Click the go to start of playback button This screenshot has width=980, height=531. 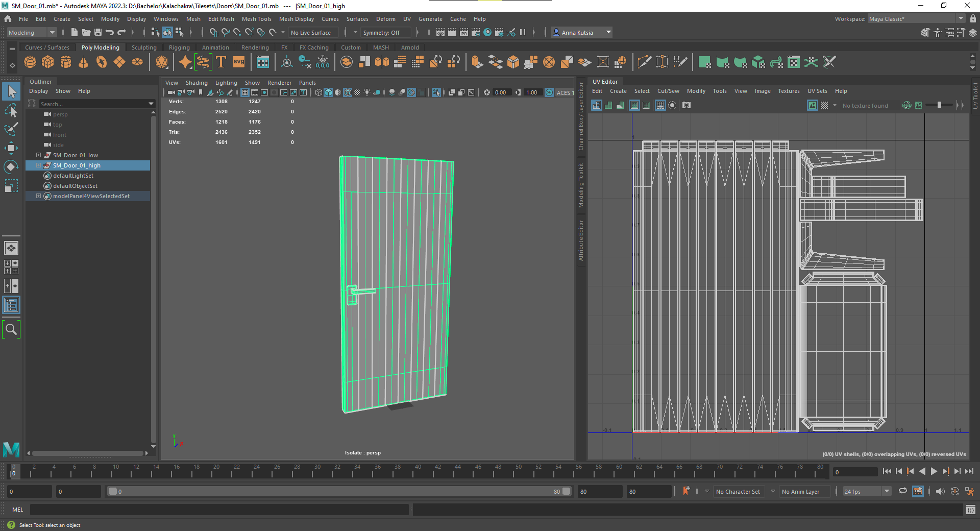[x=887, y=471]
